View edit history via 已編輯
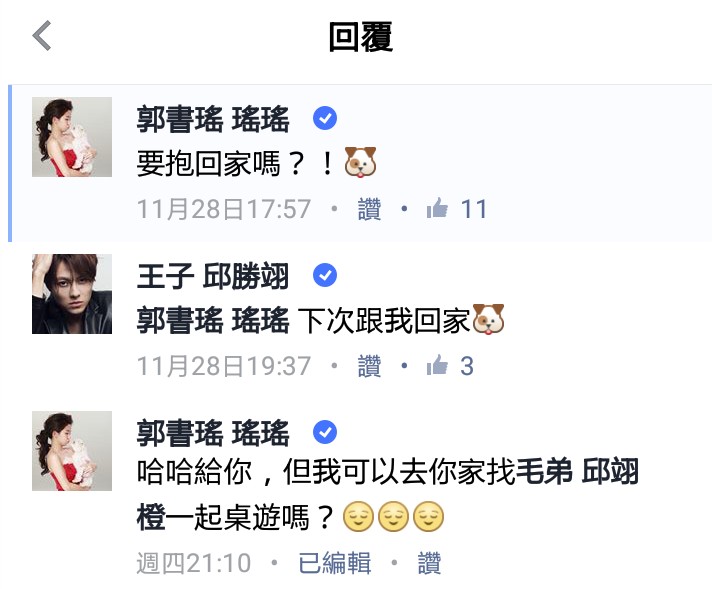This screenshot has height=589, width=720. pyautogui.click(x=335, y=563)
